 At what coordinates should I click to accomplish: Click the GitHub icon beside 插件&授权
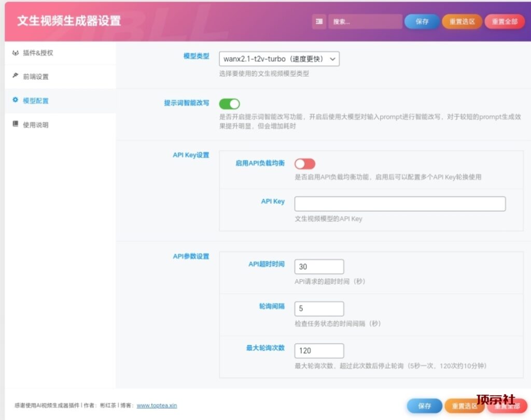15,53
